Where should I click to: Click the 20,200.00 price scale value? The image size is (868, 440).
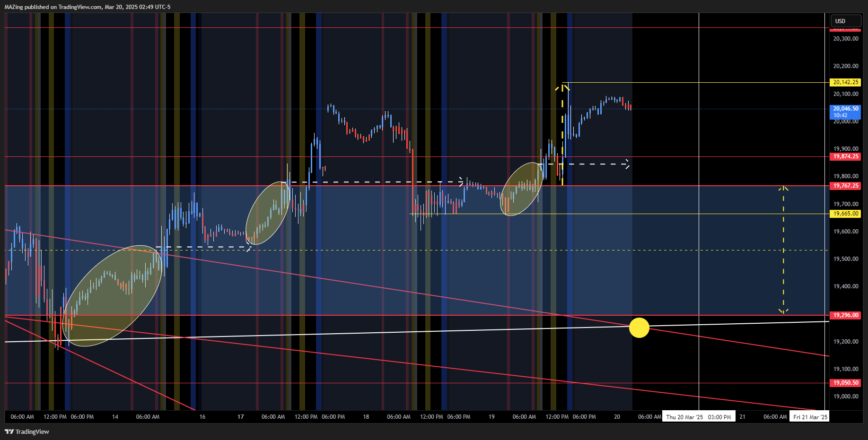click(x=846, y=66)
